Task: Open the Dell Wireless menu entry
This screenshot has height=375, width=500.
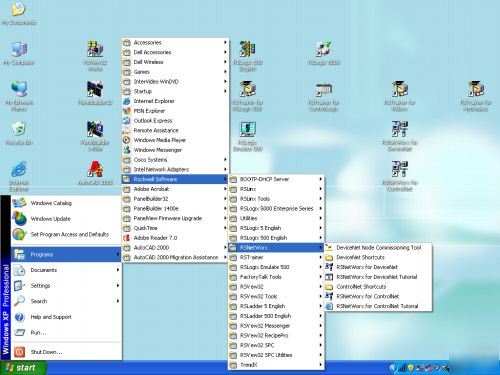Action: (175, 62)
